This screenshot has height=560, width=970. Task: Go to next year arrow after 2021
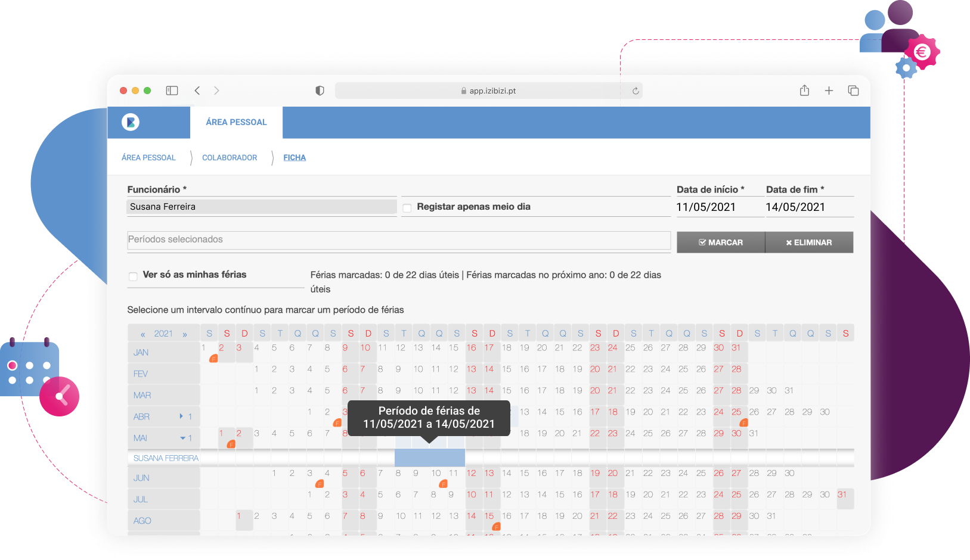[x=185, y=334]
